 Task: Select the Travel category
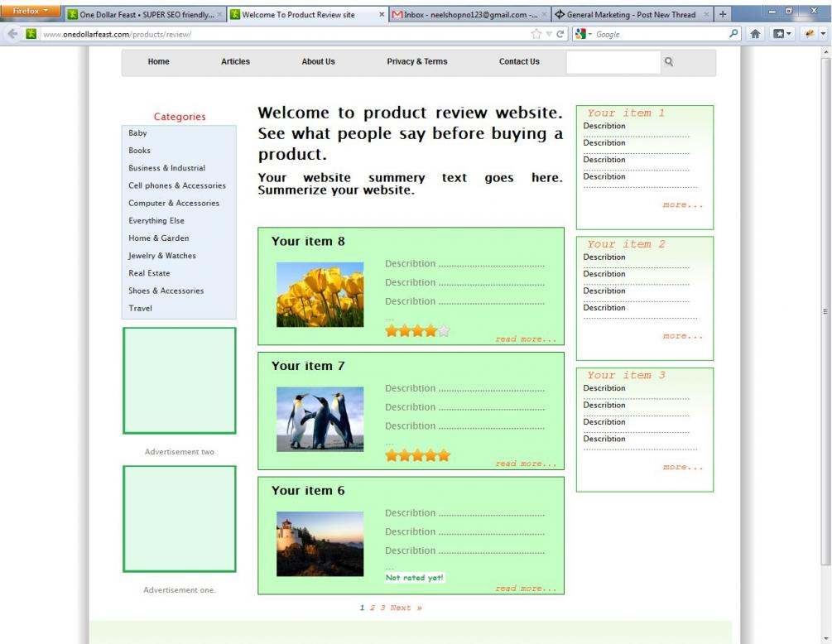[140, 308]
